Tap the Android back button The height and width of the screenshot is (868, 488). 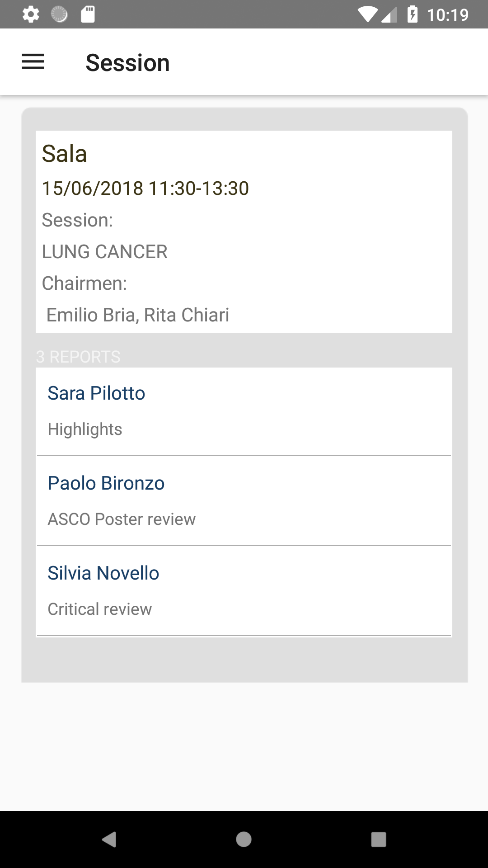(109, 839)
